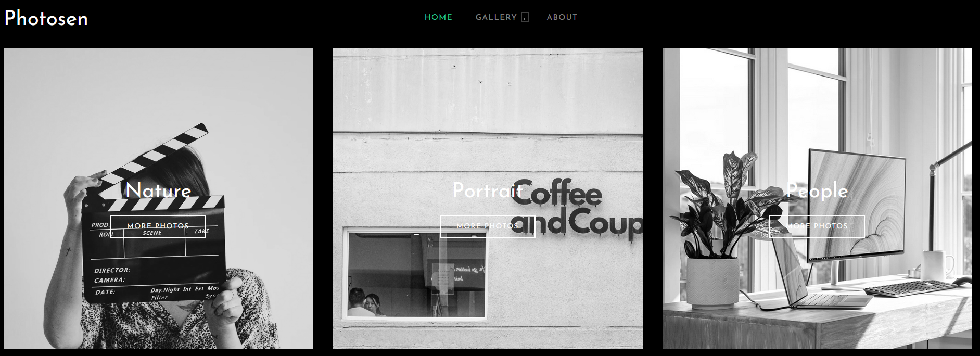Click MORE PHOTOS under People

coord(817,226)
